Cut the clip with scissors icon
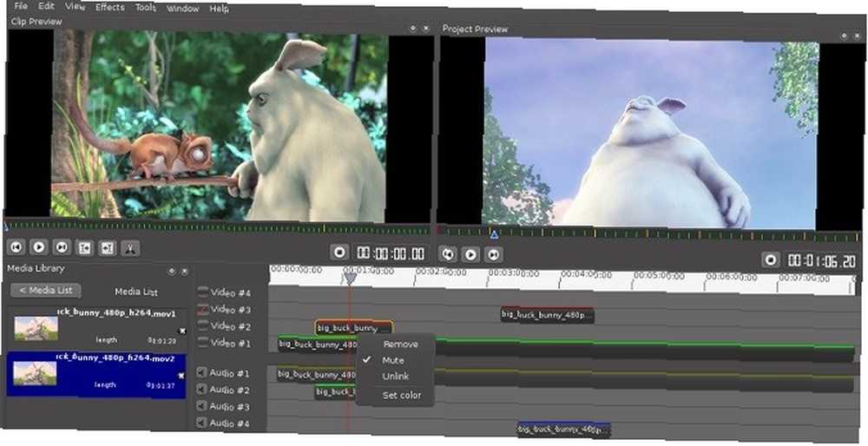Viewport: 868px width, 446px height. pyautogui.click(x=130, y=248)
